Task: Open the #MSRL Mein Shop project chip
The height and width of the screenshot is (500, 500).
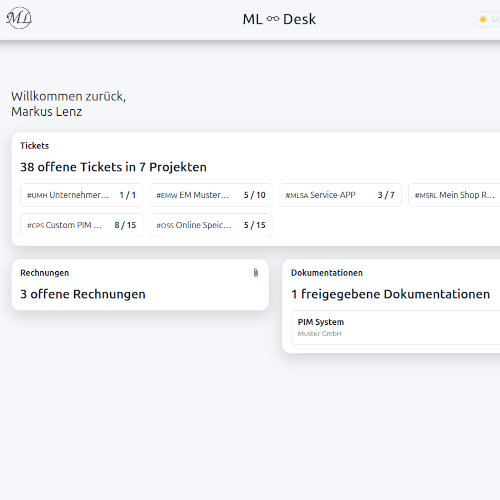Action: (454, 195)
